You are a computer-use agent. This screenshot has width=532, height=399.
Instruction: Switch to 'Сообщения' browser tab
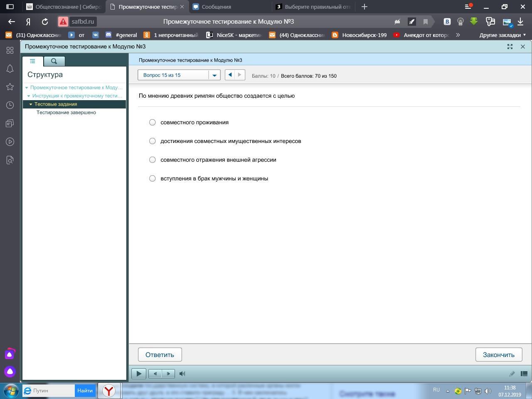pyautogui.click(x=231, y=7)
